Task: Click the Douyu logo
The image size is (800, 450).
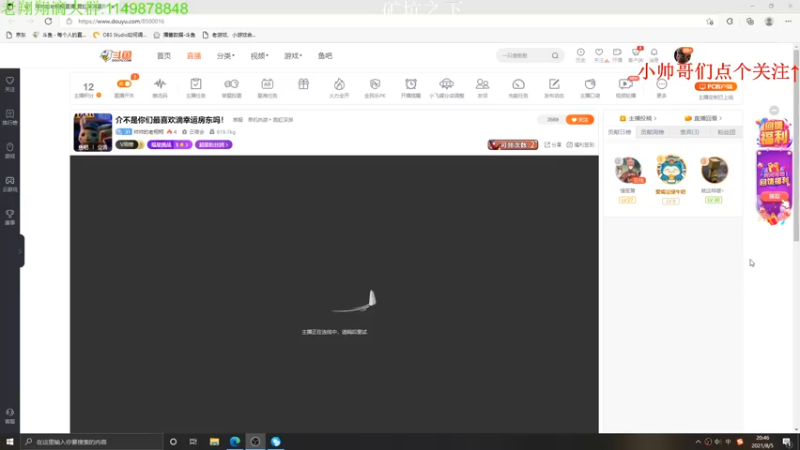Action: pyautogui.click(x=116, y=56)
